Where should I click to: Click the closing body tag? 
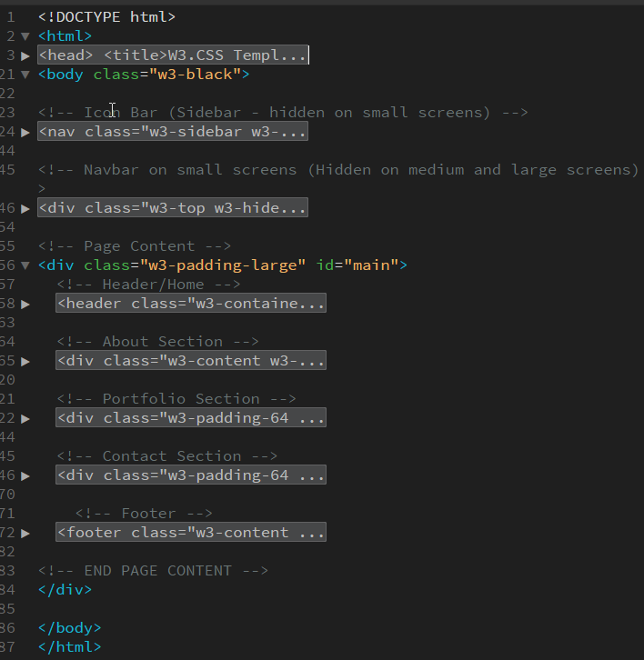(69, 628)
